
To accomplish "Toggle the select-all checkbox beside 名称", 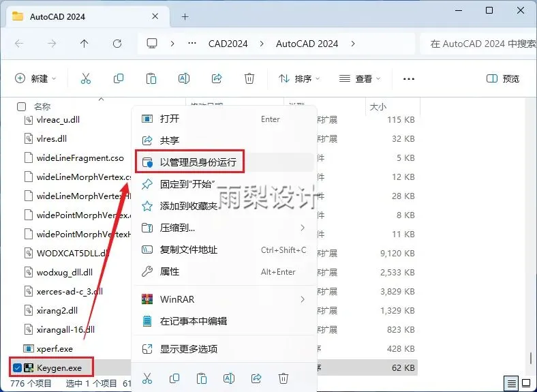I will 21,107.
